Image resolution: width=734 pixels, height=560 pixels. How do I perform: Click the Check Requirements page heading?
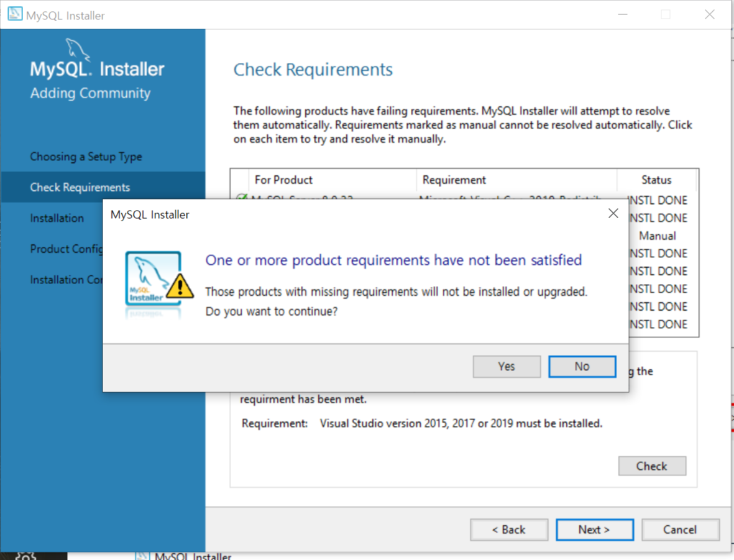[x=313, y=69]
